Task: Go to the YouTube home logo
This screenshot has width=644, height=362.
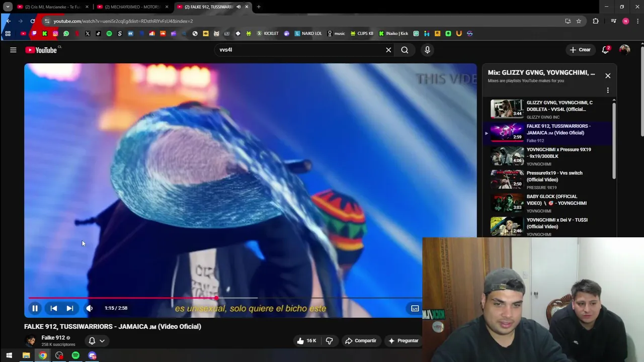Action: click(41, 50)
